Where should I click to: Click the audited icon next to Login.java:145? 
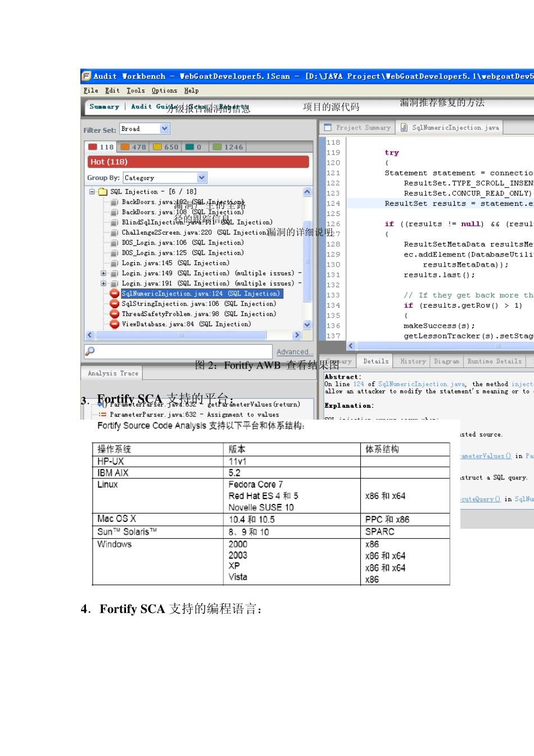(114, 263)
